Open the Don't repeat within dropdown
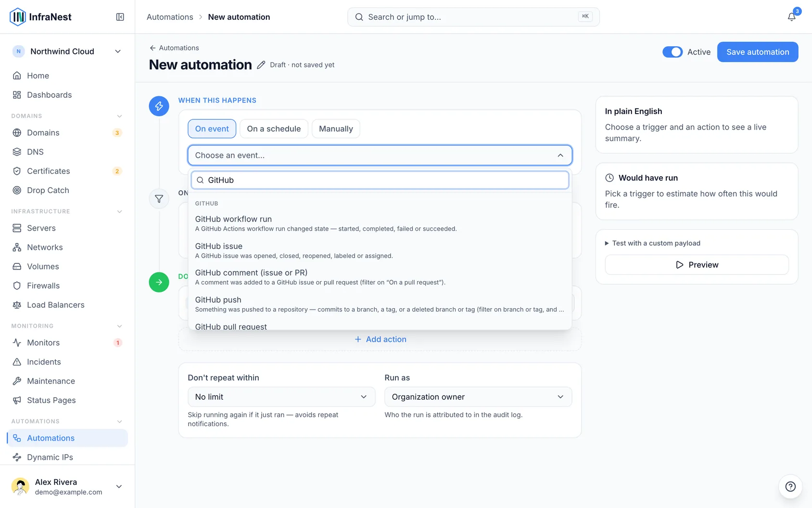 (x=281, y=397)
